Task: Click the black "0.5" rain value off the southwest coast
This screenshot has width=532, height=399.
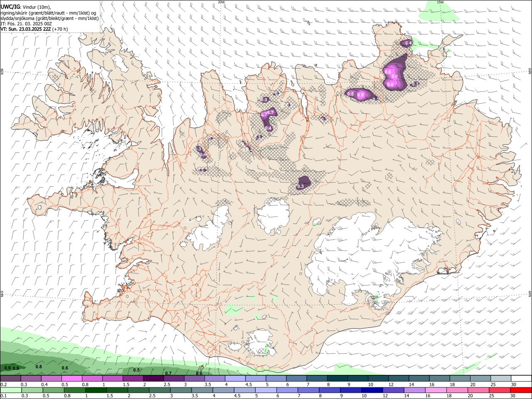Action: tap(136, 370)
